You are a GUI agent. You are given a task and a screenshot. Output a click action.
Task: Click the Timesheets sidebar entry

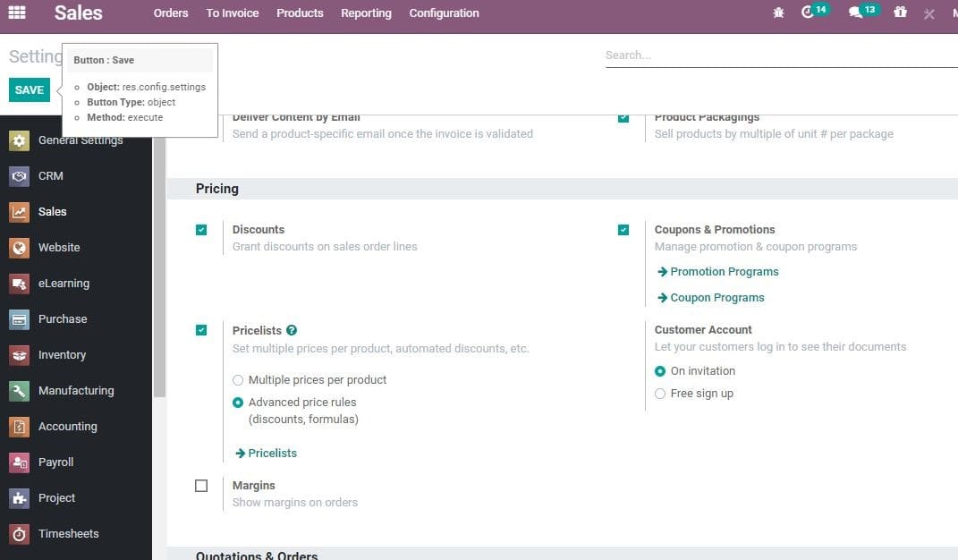click(x=69, y=533)
